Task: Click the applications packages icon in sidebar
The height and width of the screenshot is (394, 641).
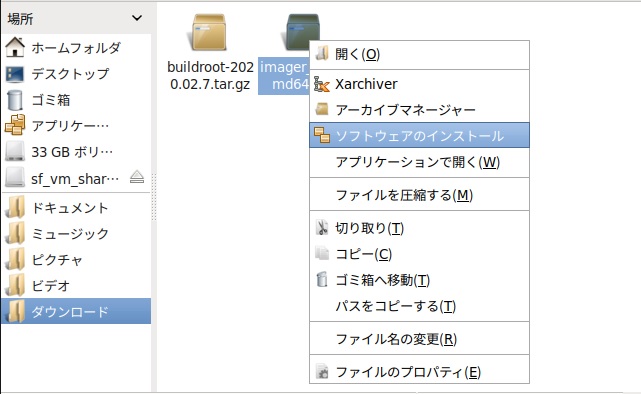Action: tap(15, 125)
